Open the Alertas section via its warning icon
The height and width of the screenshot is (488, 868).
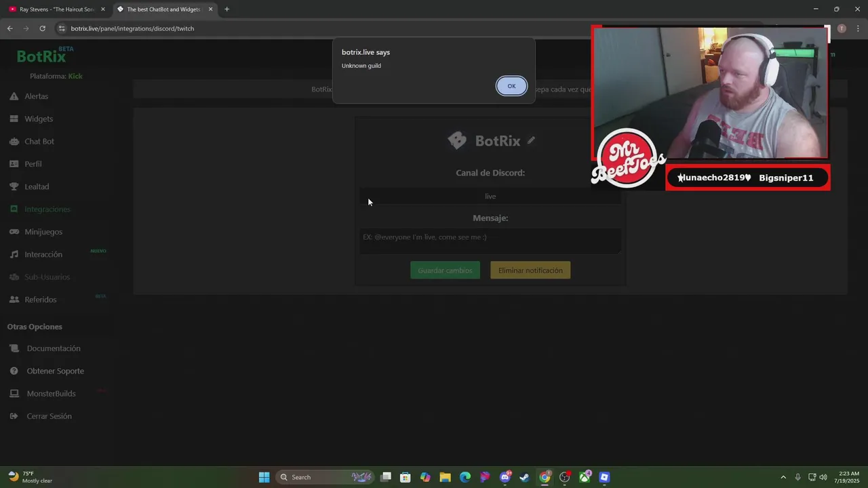(14, 96)
